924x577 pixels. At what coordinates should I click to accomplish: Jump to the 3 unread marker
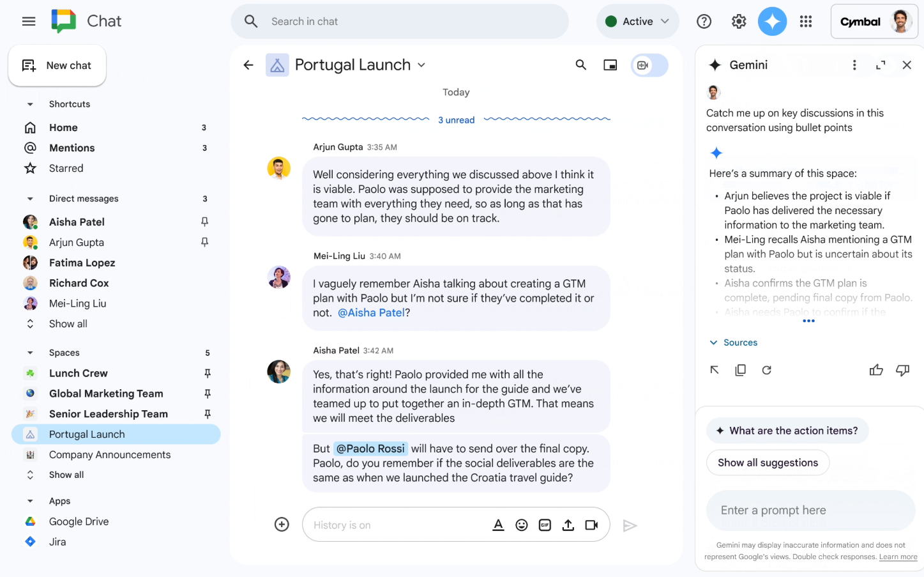(456, 120)
